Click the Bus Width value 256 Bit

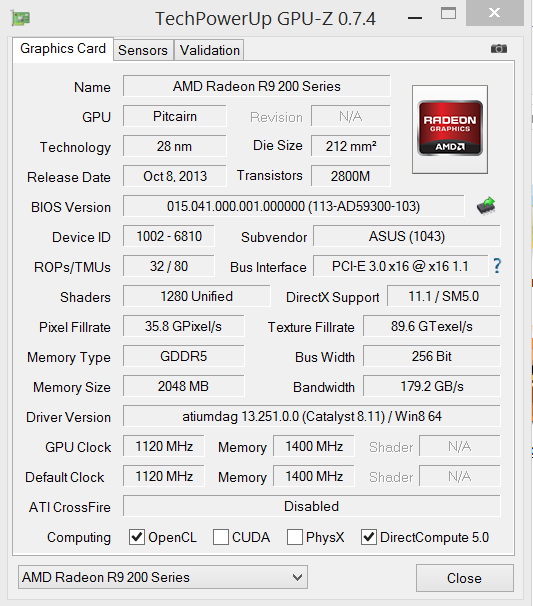tap(432, 356)
